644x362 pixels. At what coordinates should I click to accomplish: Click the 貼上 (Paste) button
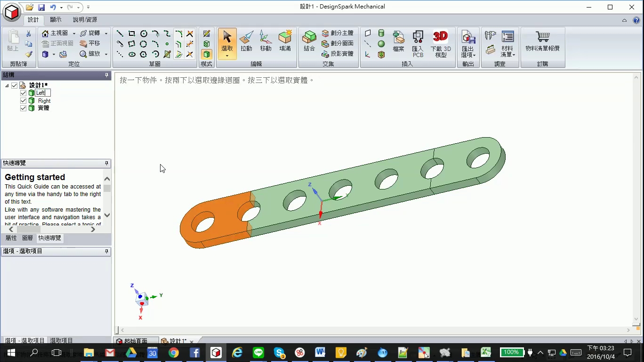[13, 41]
